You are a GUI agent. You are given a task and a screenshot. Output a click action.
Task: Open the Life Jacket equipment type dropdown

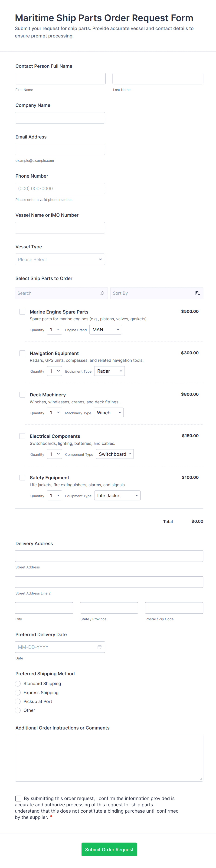click(x=118, y=495)
